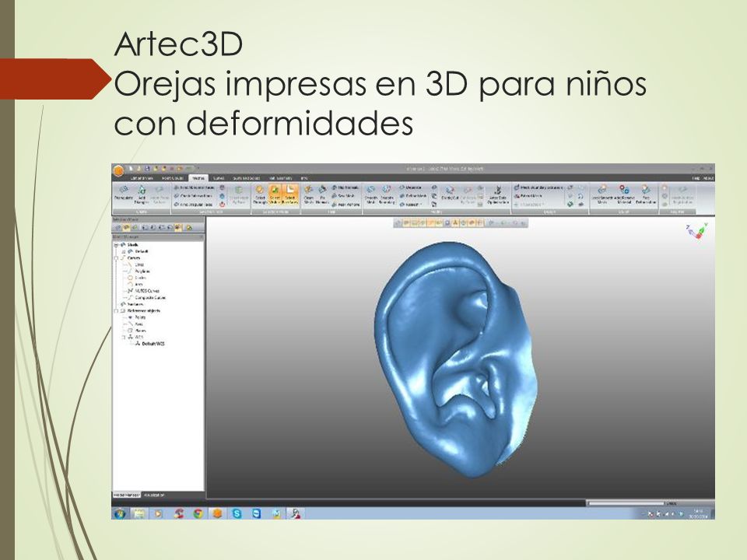Run Auto Data Optimization
The height and width of the screenshot is (560, 747).
click(x=498, y=194)
